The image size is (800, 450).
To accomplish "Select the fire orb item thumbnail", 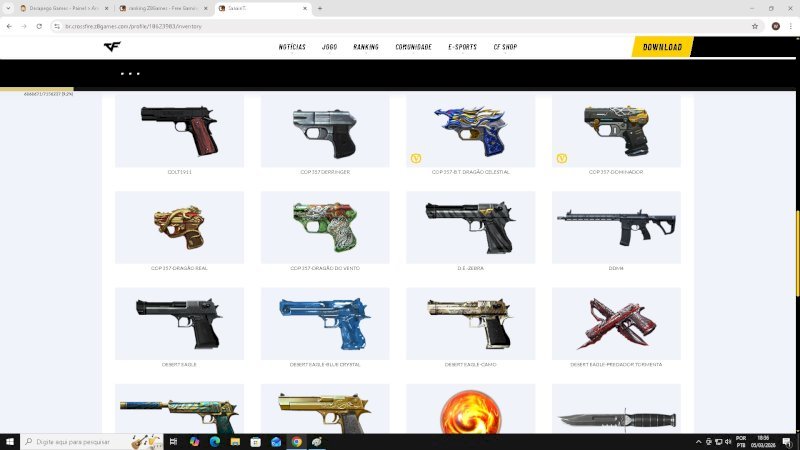I will coord(470,409).
